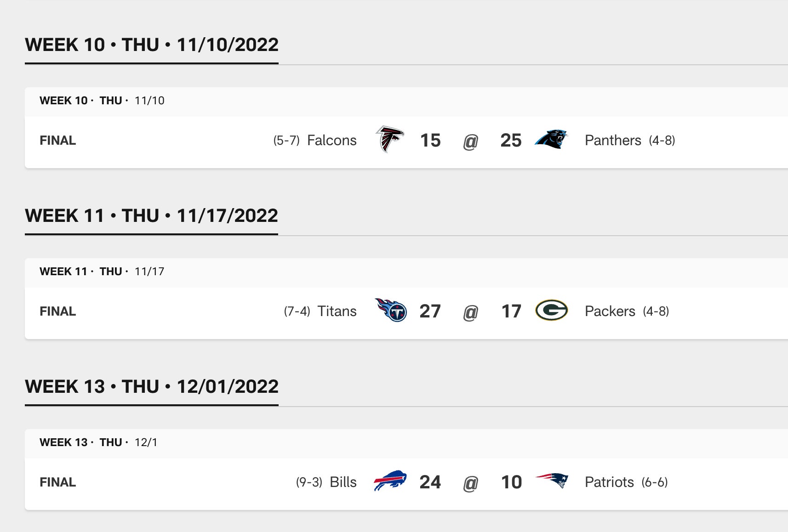The height and width of the screenshot is (532, 788).
Task: Click FINAL status of Bills-Patriots game
Action: (58, 482)
